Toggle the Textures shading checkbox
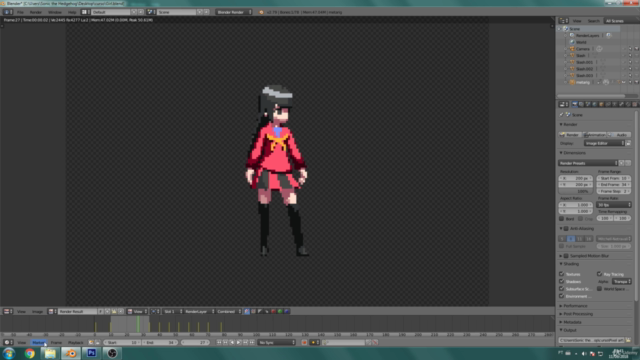The width and height of the screenshot is (640, 360). pyautogui.click(x=562, y=274)
